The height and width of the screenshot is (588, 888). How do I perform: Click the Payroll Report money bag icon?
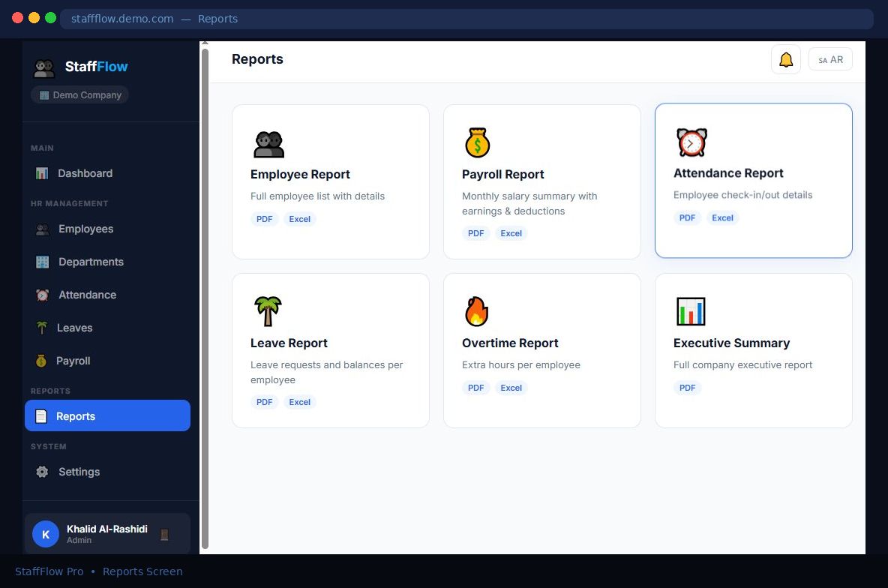point(478,142)
